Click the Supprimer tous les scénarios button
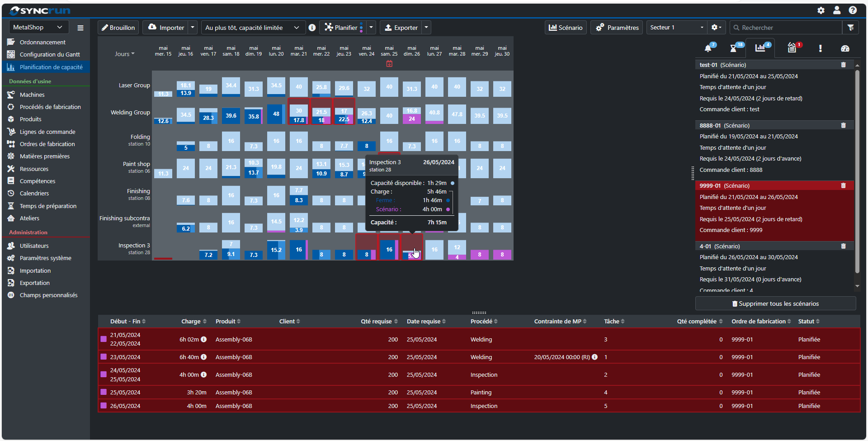 tap(776, 303)
